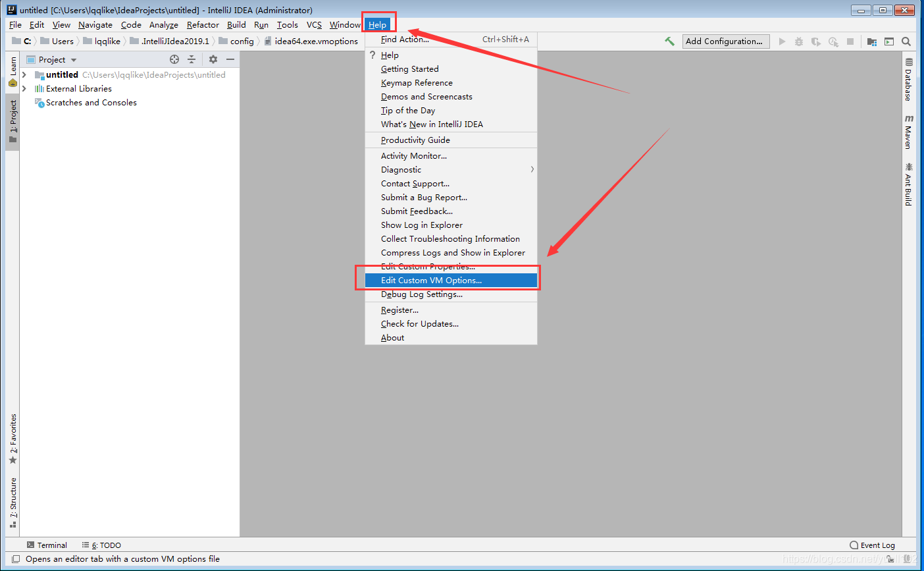Click idea64.exe.vmoptions breadcrumb
This screenshot has height=571, width=924.
(x=311, y=41)
